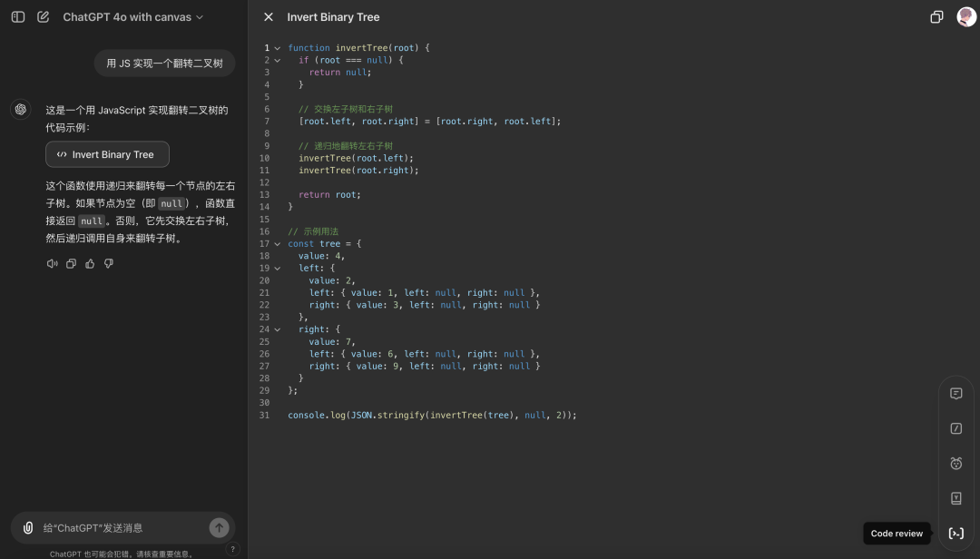The image size is (980, 559).
Task: Toggle the left sidebar panel
Action: tap(18, 17)
